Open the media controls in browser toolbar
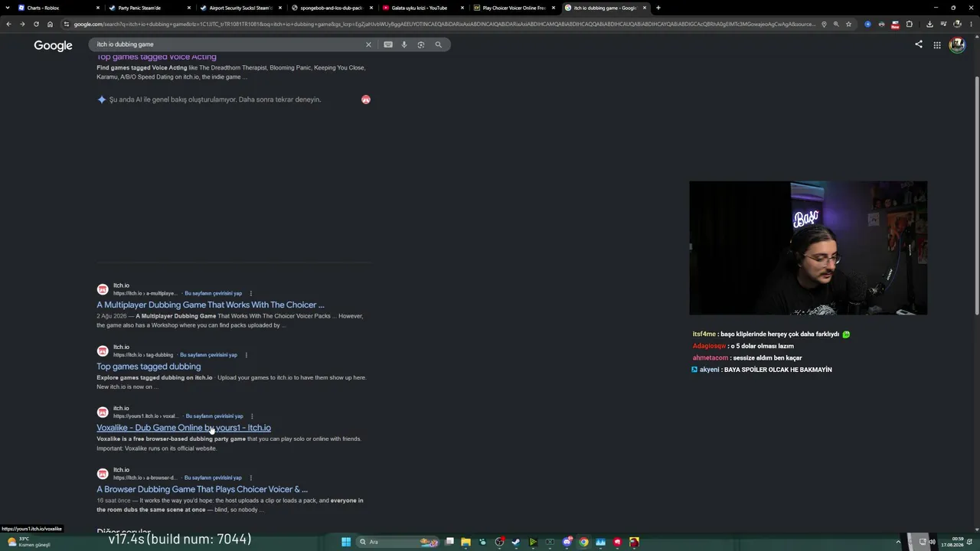This screenshot has width=980, height=551. [943, 24]
